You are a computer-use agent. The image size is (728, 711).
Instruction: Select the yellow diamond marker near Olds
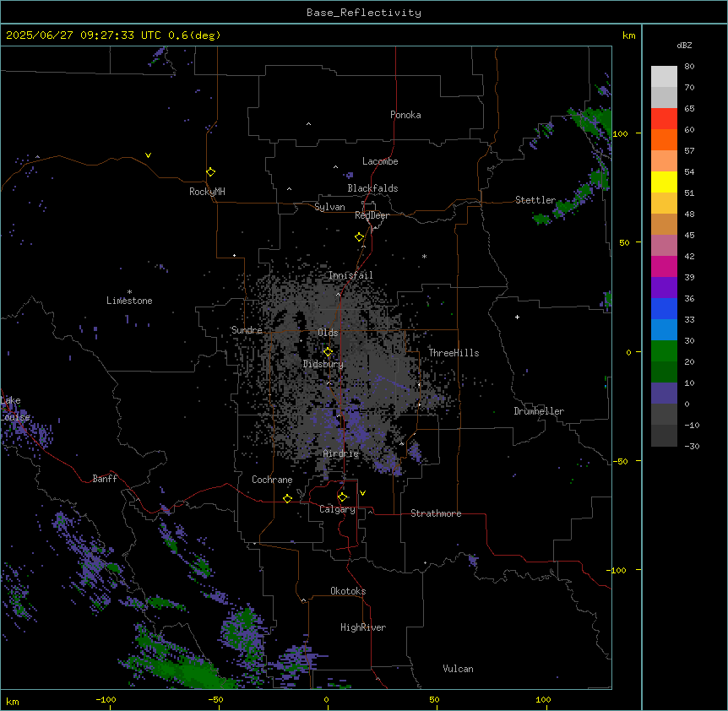tap(328, 351)
